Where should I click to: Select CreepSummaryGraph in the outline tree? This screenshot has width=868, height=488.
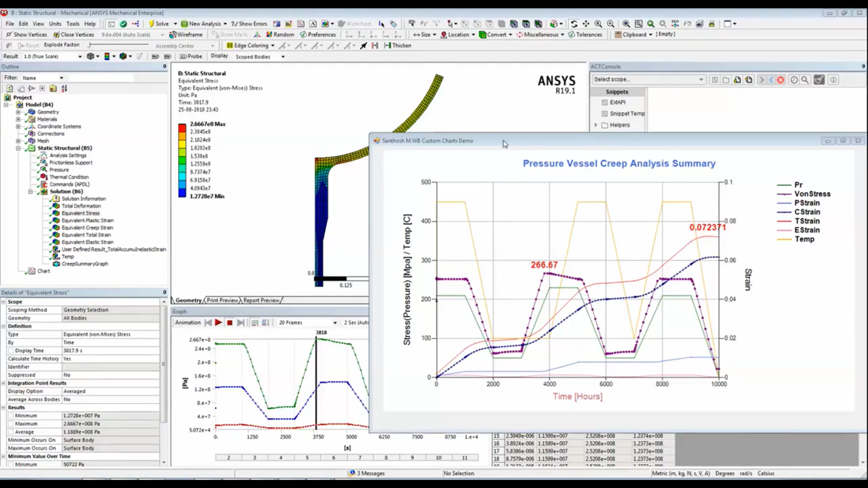click(85, 264)
